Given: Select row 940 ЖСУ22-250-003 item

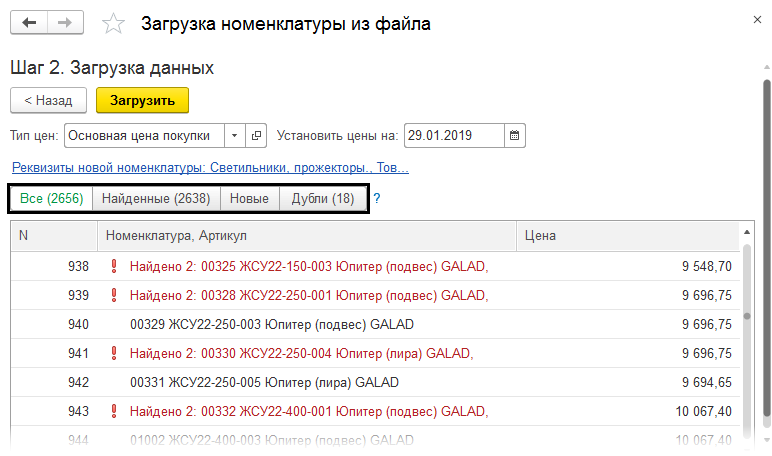Looking at the screenshot, I should coord(272,325).
